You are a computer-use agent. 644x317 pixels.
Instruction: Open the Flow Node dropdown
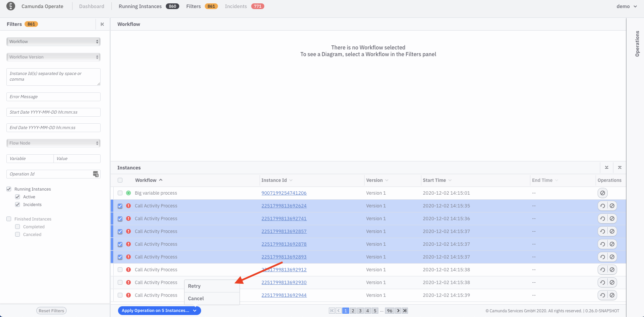[x=53, y=143]
